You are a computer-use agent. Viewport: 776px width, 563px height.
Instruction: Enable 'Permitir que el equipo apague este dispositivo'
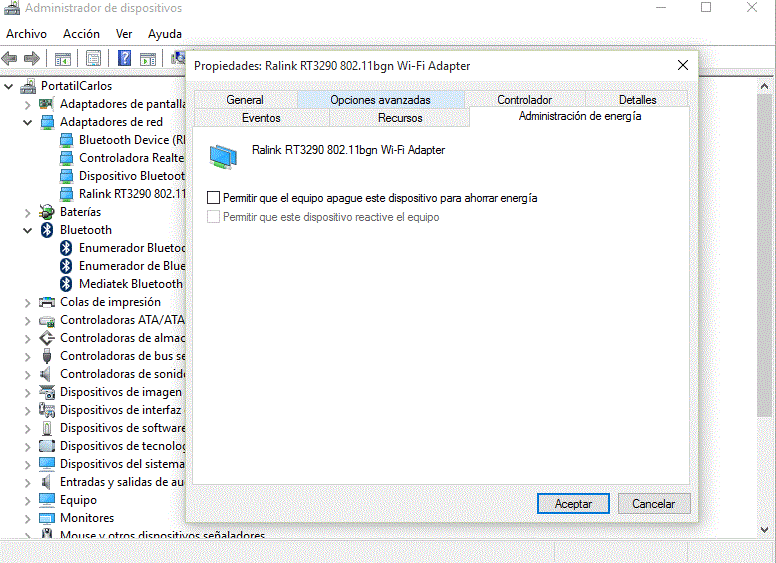click(x=213, y=198)
